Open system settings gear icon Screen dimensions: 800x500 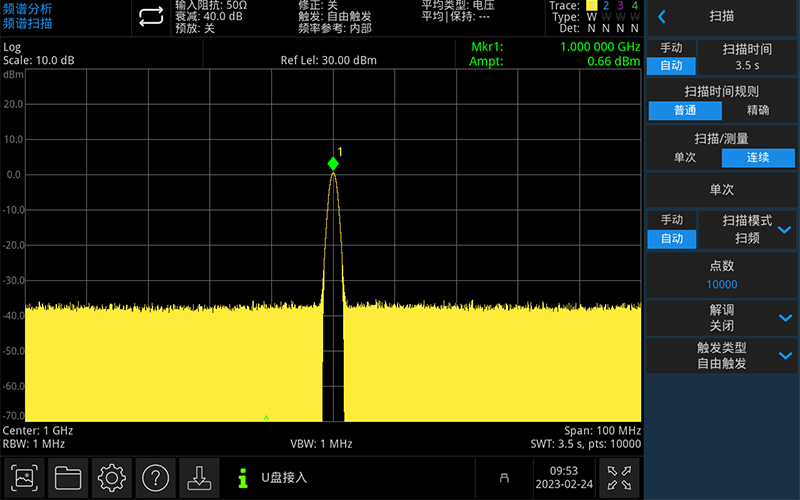pyautogui.click(x=112, y=478)
